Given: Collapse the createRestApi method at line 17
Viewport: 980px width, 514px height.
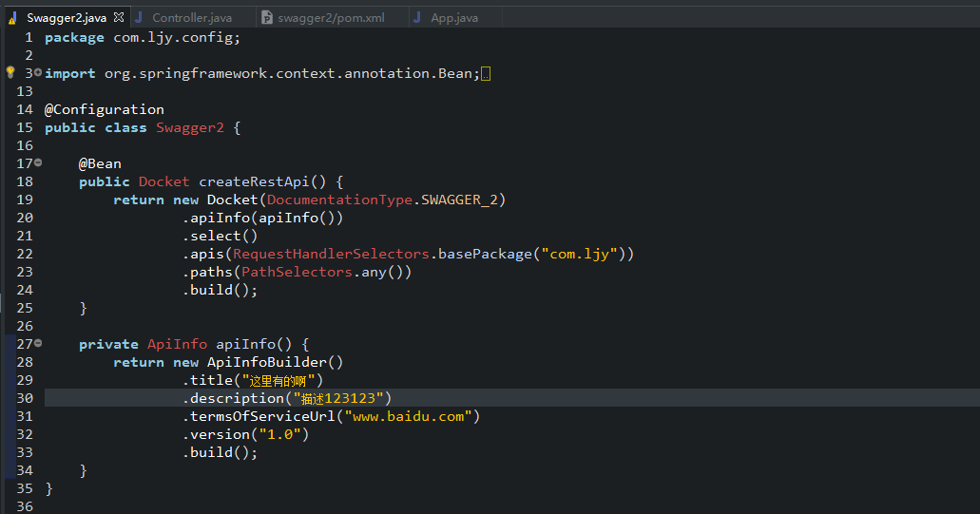Looking at the screenshot, I should pos(38,162).
